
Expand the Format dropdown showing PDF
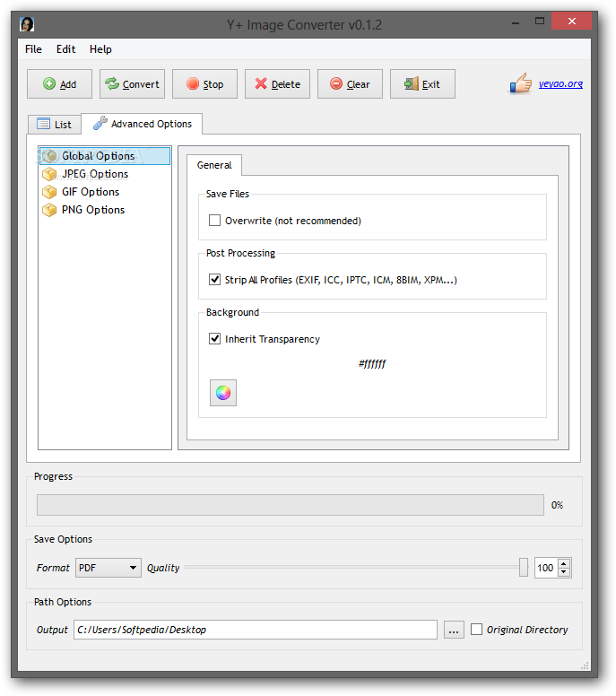coord(108,568)
